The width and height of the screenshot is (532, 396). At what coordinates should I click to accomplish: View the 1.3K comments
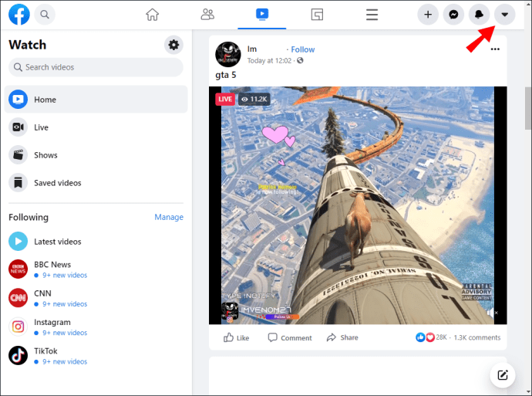point(477,337)
